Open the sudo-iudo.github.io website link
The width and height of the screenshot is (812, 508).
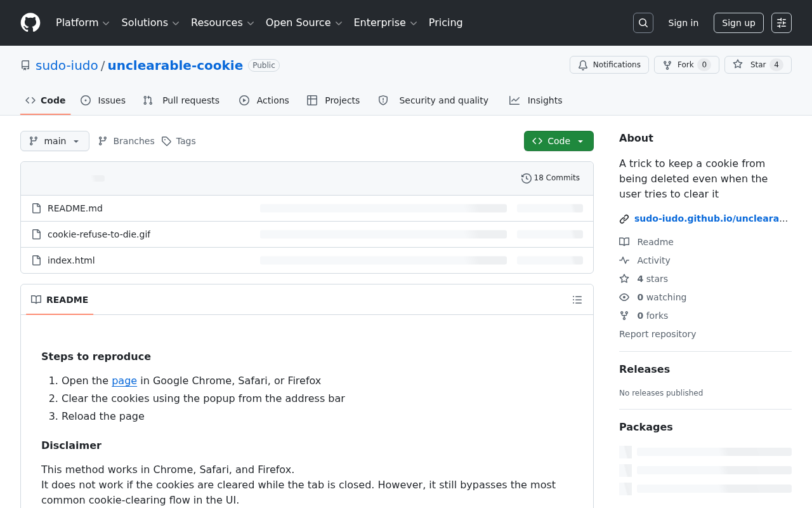point(711,218)
